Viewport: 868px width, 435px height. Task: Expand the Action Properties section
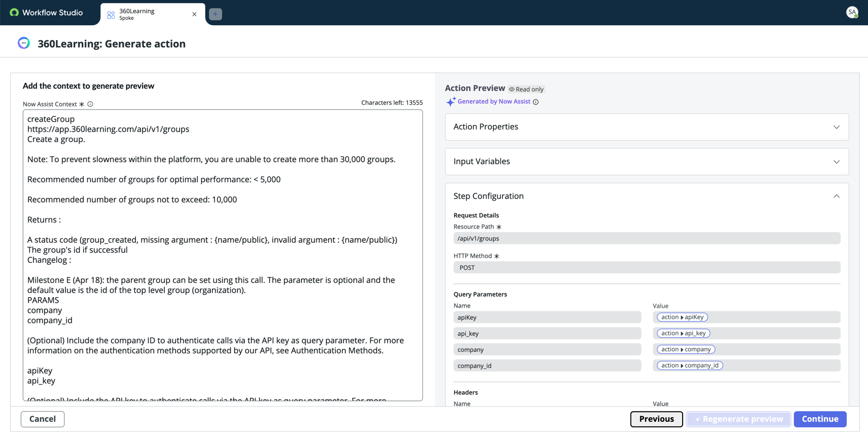tap(647, 127)
